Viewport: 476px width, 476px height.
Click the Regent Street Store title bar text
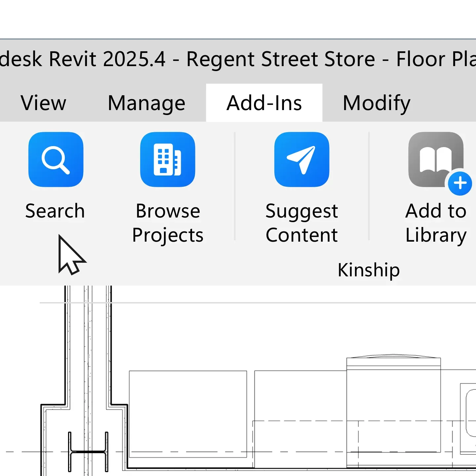pyautogui.click(x=281, y=59)
